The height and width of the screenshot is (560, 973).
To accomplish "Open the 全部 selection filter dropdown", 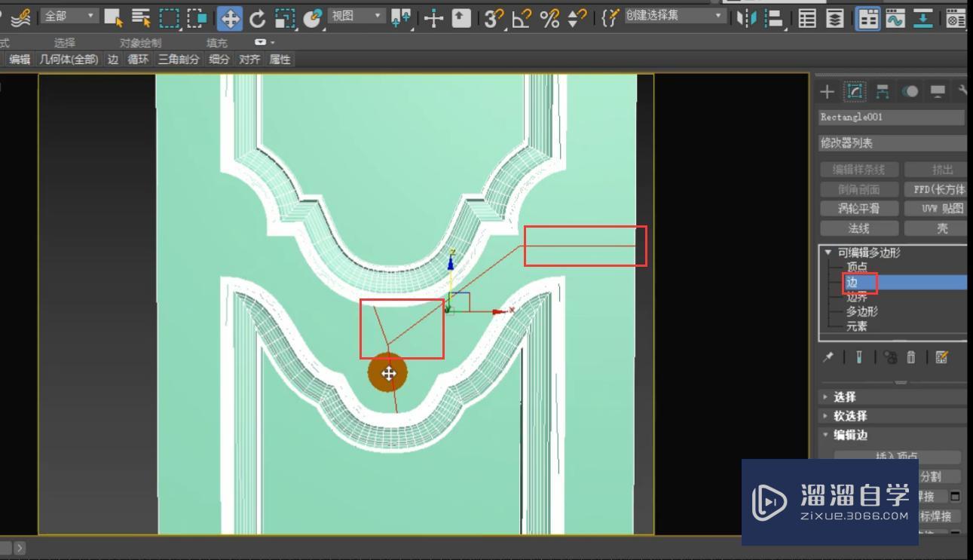I will 69,16.
